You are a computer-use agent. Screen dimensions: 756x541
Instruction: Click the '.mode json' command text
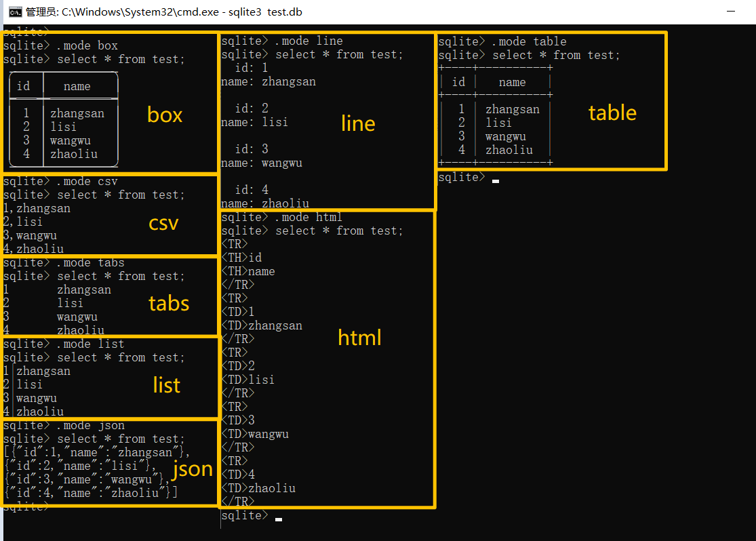coord(91,425)
